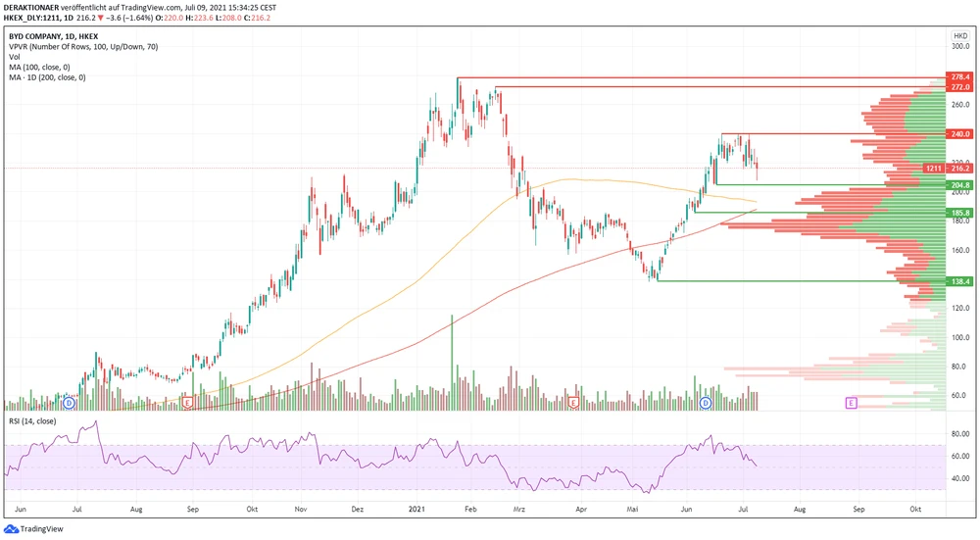
Task: Click the dividend D marker near June 2021
Action: click(x=706, y=403)
